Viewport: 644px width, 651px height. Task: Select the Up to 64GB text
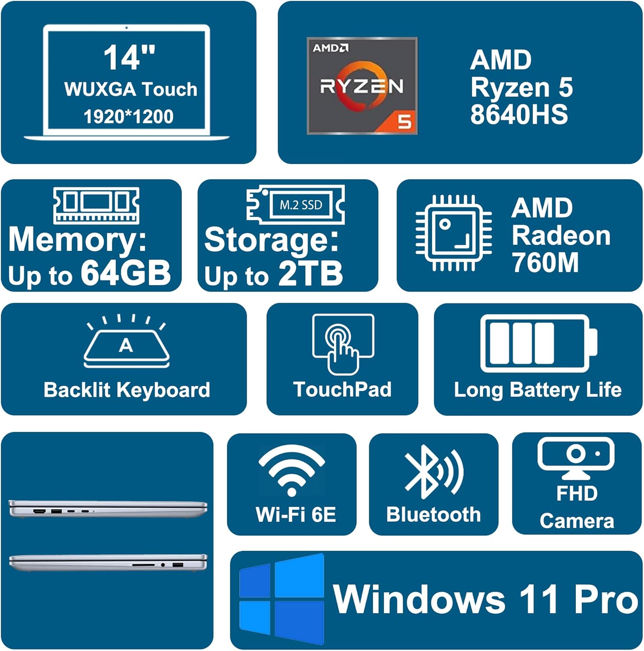click(89, 274)
